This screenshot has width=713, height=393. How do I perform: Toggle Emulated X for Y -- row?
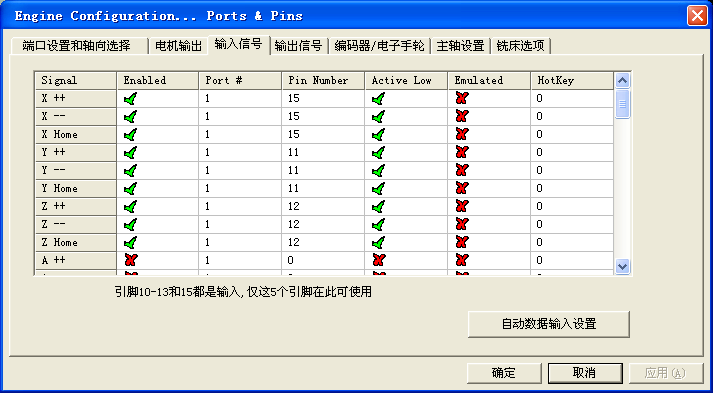point(462,171)
